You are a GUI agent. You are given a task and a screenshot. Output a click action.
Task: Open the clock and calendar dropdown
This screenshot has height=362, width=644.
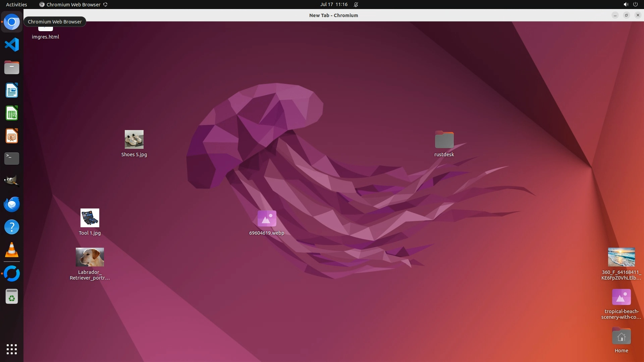[x=333, y=4]
